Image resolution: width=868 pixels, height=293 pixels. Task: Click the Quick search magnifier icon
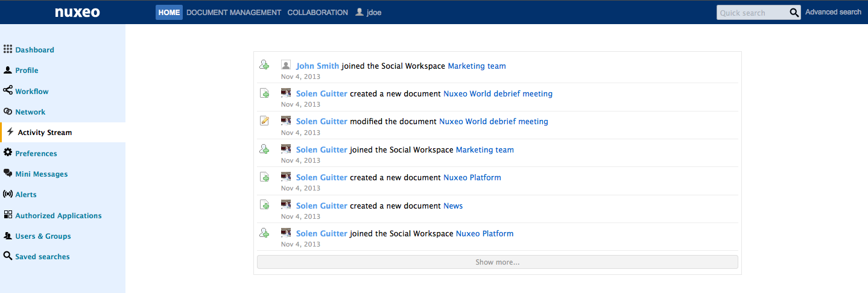pyautogui.click(x=794, y=13)
